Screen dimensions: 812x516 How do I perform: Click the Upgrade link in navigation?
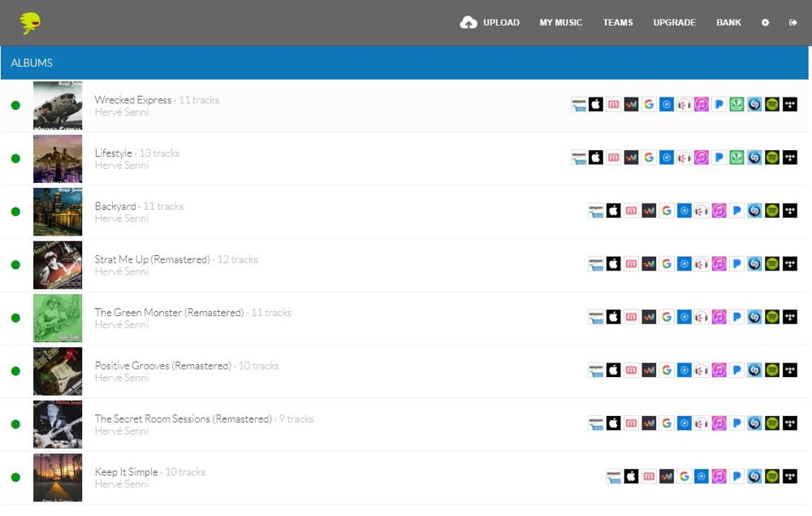click(674, 23)
